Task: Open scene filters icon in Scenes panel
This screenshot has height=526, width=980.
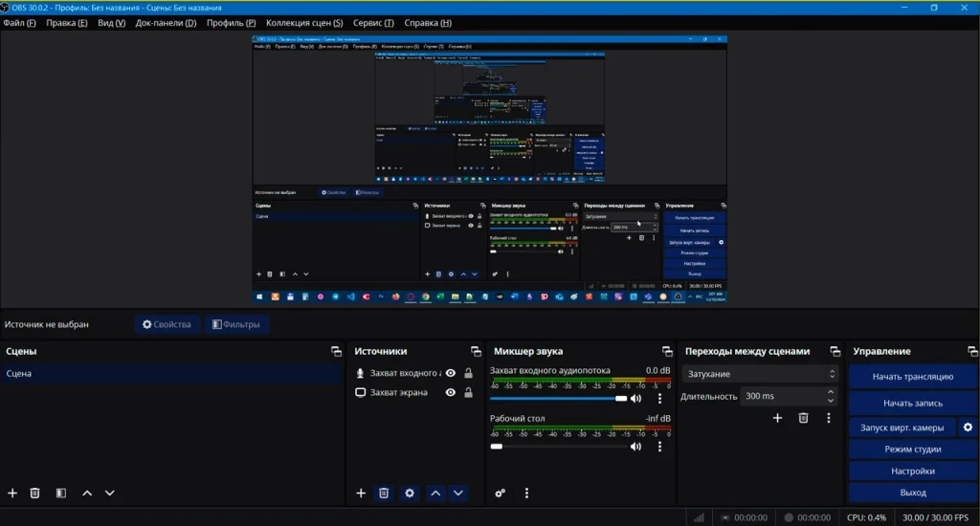Action: (x=60, y=493)
